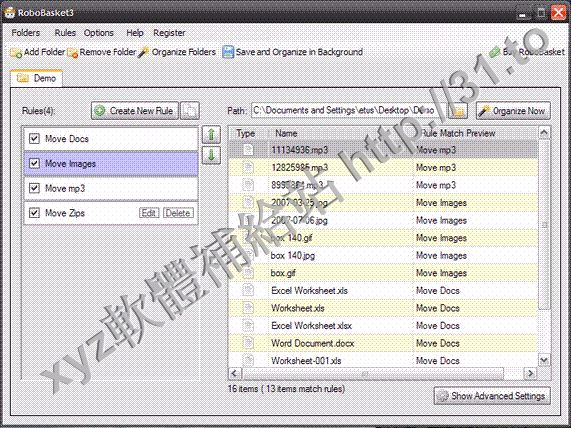Select file box 140.jpg name in the list

coord(293,255)
